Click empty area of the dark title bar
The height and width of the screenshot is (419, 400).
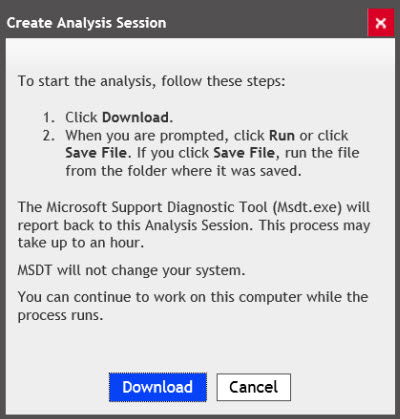click(267, 23)
